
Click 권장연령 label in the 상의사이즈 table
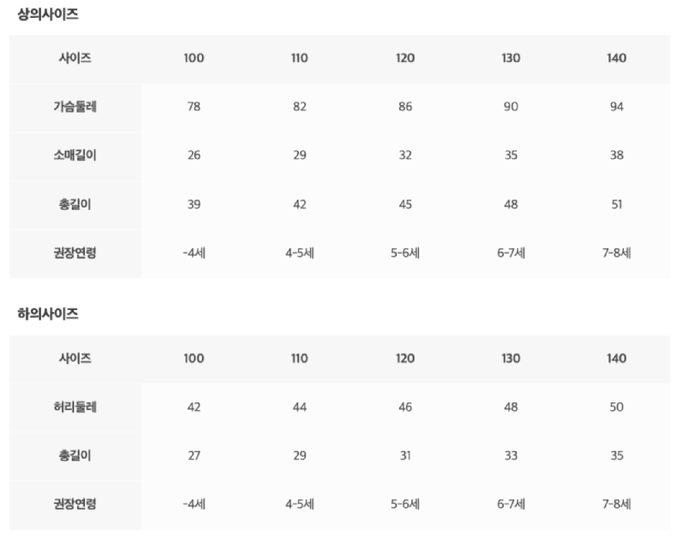coord(75,253)
